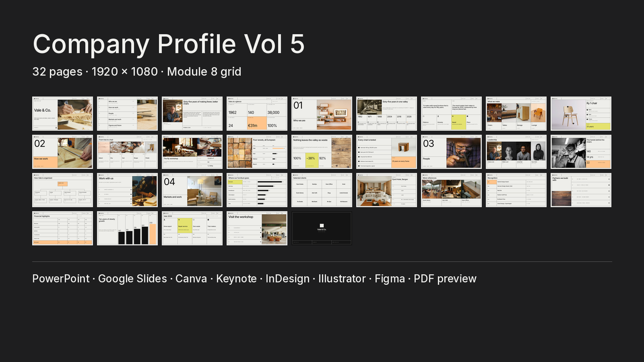Click the '32 pages · 1920 × 1080 · Module 8 grid' subtitle
The height and width of the screenshot is (362, 644).
pos(137,71)
